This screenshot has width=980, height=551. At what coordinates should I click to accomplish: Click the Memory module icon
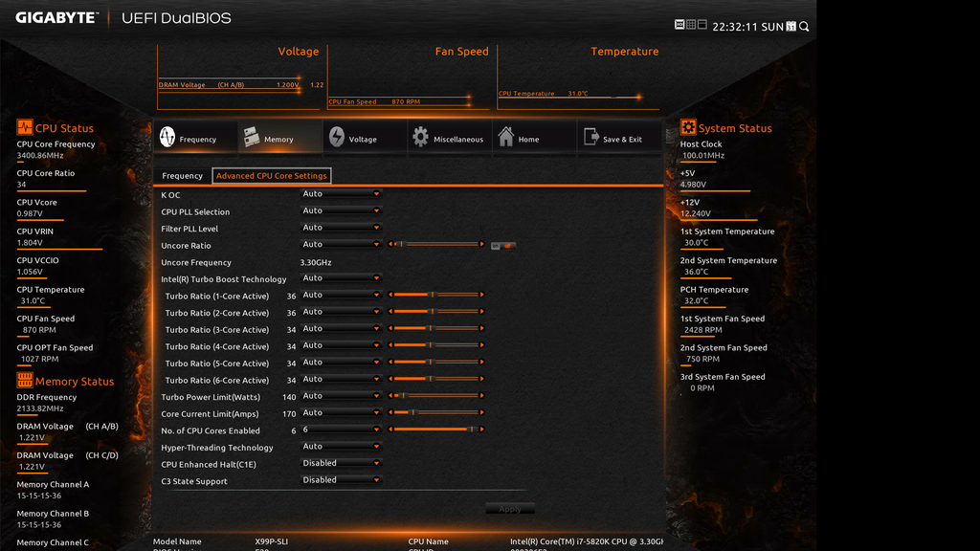coord(252,137)
